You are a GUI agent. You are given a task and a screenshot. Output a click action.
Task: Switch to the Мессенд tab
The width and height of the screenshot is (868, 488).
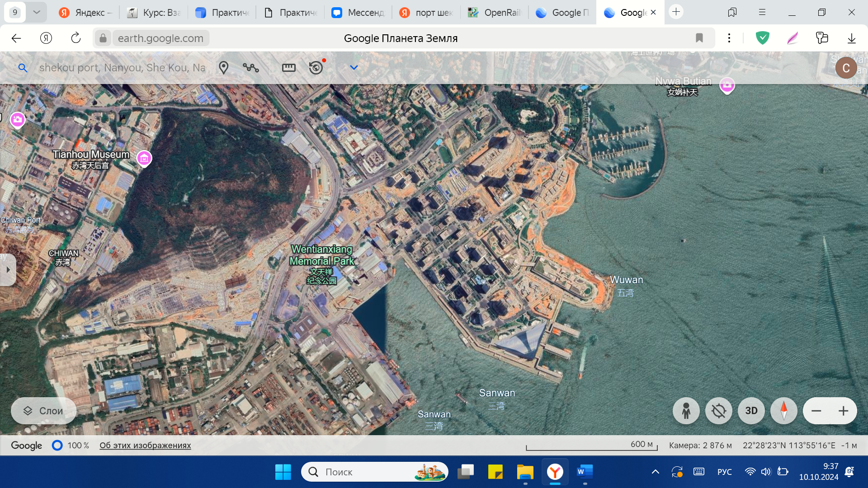[x=358, y=13]
